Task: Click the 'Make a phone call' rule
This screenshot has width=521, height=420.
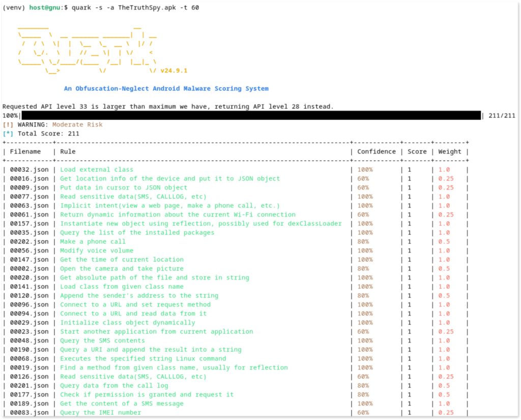Action: tap(93, 242)
